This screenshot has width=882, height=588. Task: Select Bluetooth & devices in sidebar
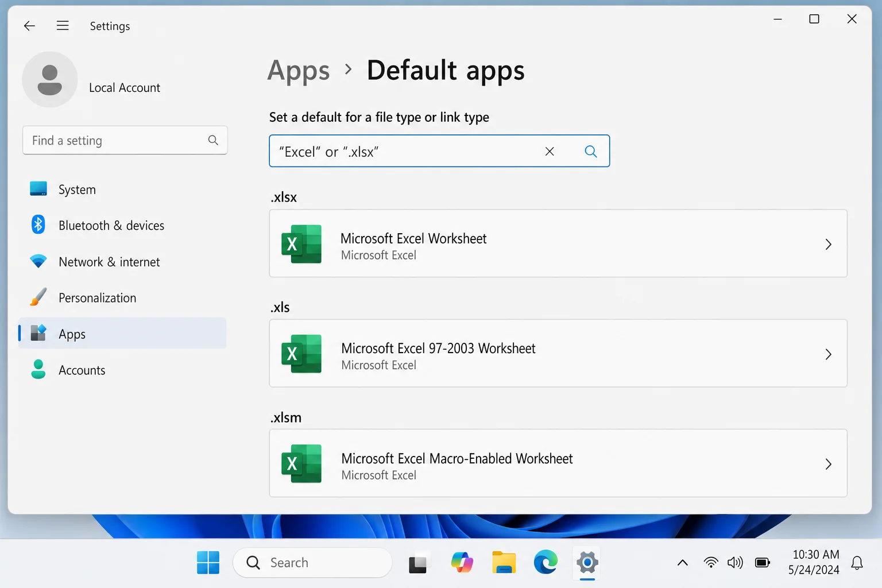[x=122, y=225]
